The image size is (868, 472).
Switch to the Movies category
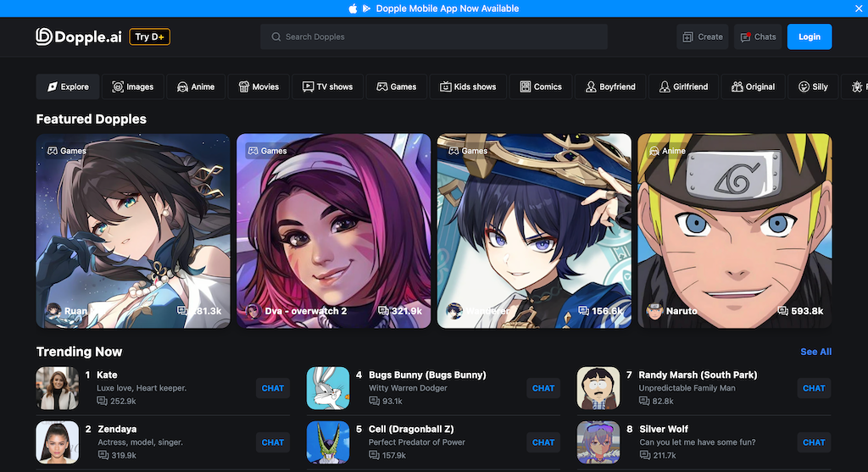tap(259, 86)
